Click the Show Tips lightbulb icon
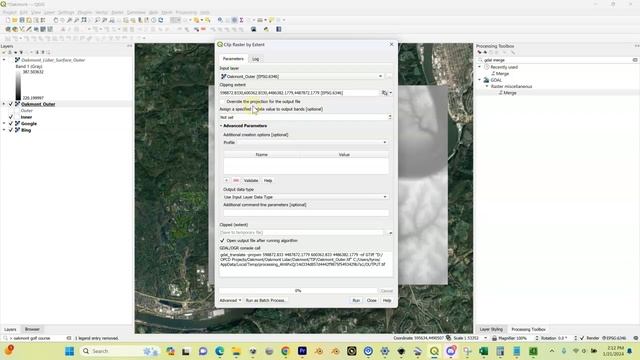 pyautogui.click(x=271, y=20)
